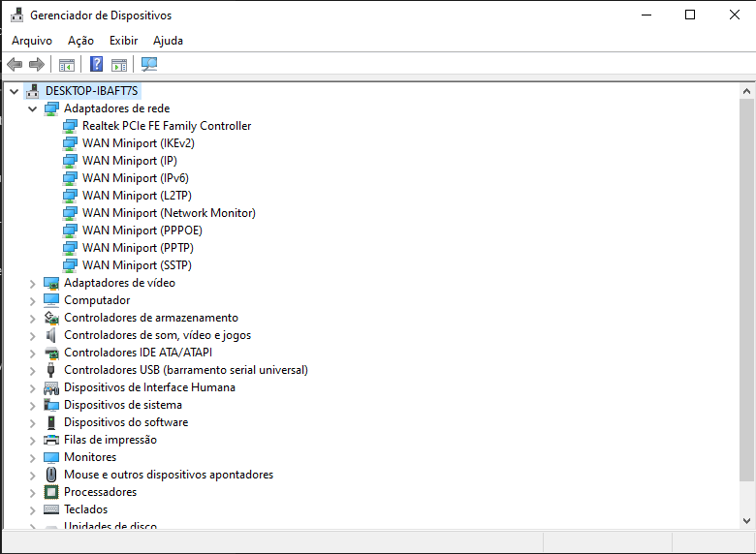756x554 pixels.
Task: Collapse the DESKTOP-IBAFT7S root node
Action: 14,91
